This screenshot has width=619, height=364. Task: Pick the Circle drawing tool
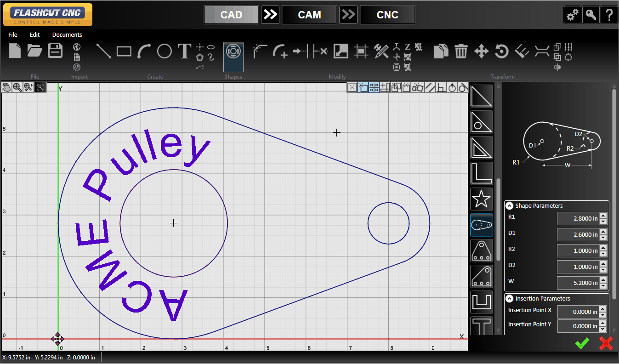click(x=165, y=51)
